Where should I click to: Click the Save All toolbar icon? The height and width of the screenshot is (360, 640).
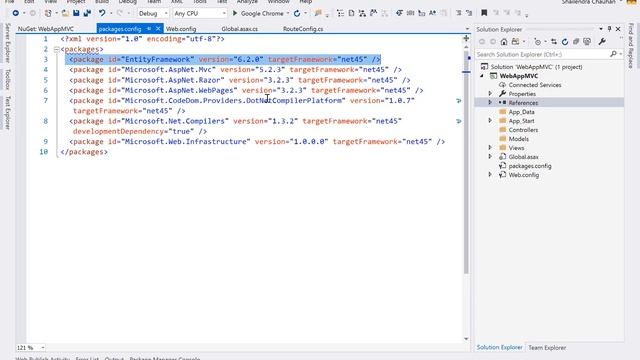[x=87, y=13]
